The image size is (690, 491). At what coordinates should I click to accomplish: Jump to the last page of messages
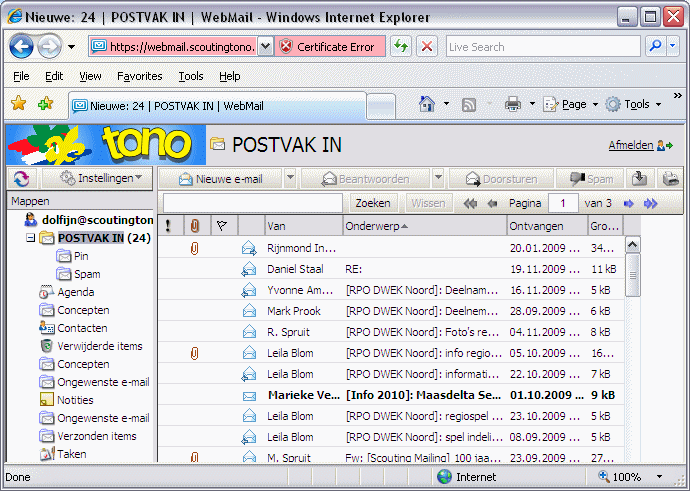point(650,203)
